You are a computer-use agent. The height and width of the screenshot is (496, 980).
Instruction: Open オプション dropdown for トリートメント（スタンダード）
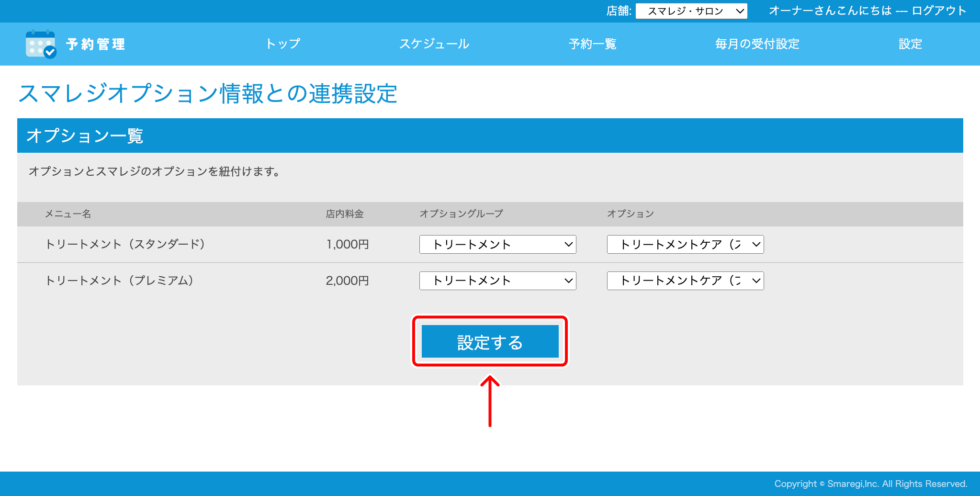[685, 244]
